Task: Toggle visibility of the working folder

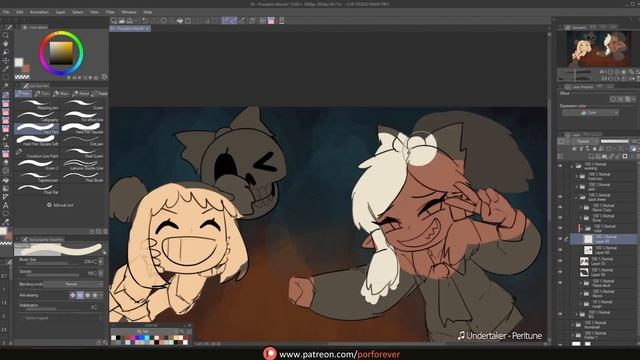Action: [560, 166]
